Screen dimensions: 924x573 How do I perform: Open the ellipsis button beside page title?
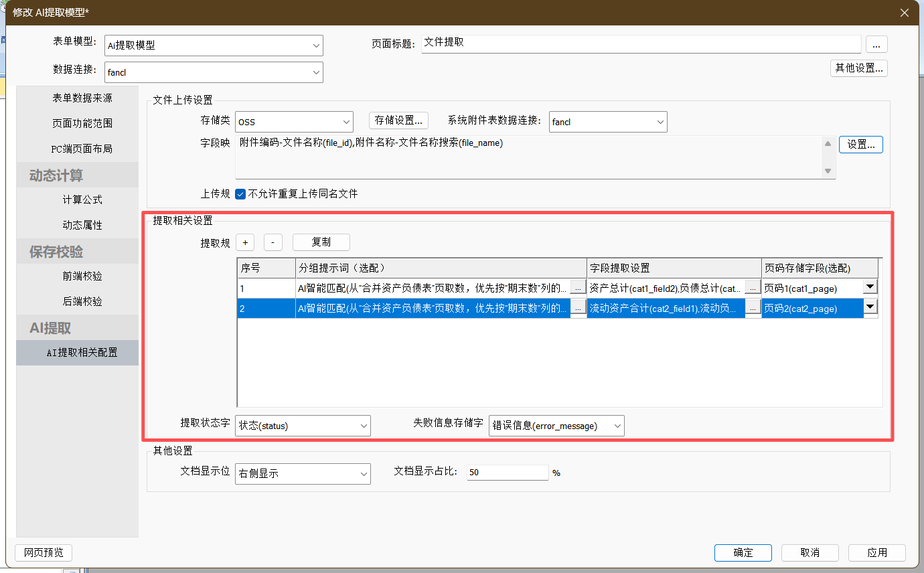coord(876,44)
